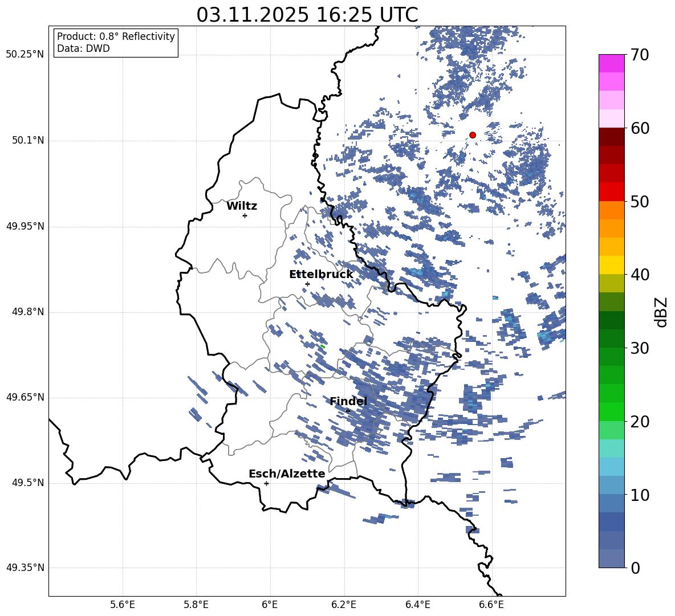Click the 5.6°E longitude label
Image resolution: width=675 pixels, height=616 pixels.
pos(123,605)
